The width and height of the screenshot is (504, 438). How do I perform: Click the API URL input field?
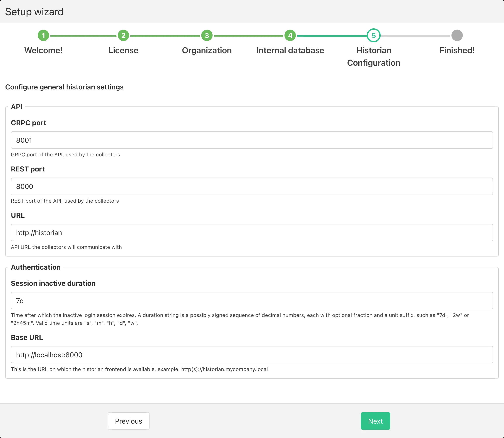point(252,233)
